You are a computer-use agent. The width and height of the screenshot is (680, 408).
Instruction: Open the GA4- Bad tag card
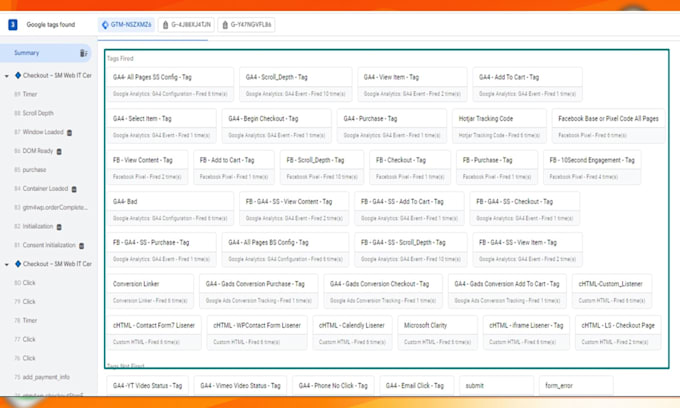coord(170,209)
